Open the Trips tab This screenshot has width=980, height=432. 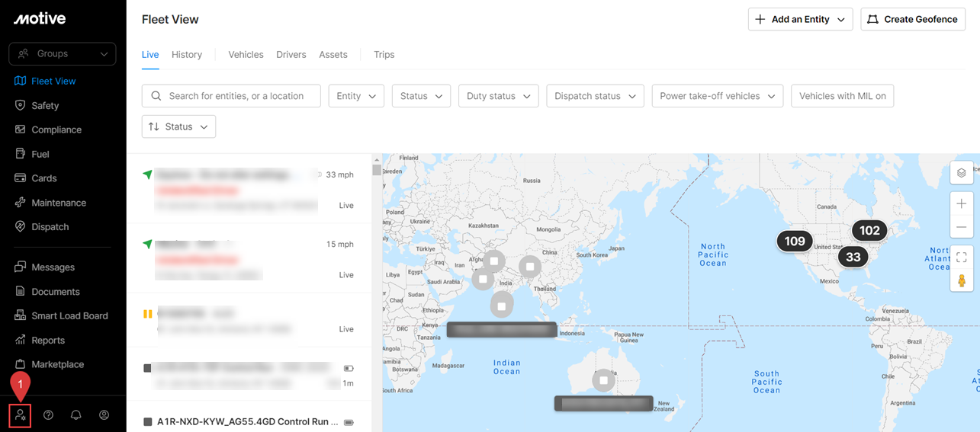coord(384,55)
